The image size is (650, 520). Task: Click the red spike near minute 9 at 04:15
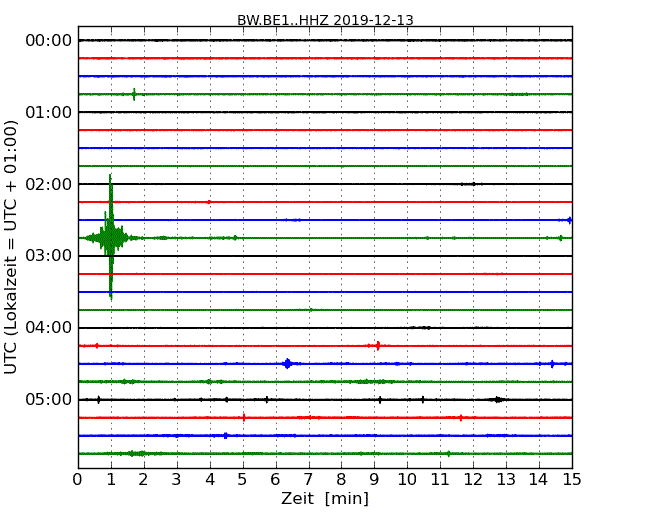378,345
